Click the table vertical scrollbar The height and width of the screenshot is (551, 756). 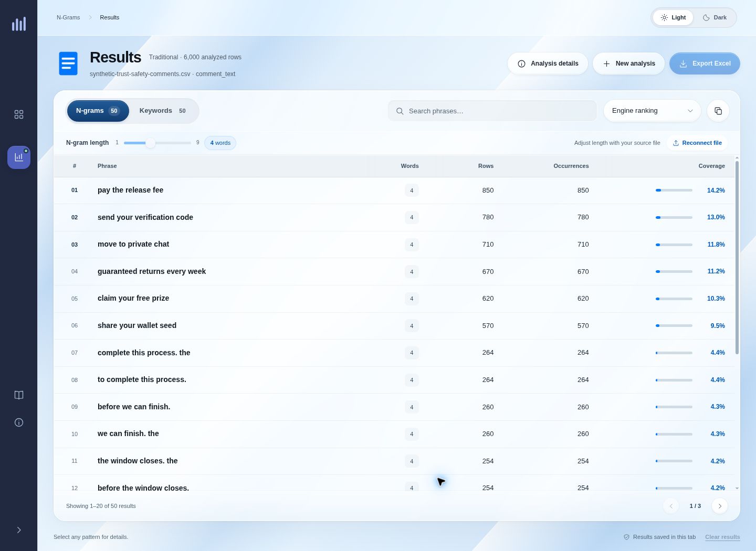[737, 257]
